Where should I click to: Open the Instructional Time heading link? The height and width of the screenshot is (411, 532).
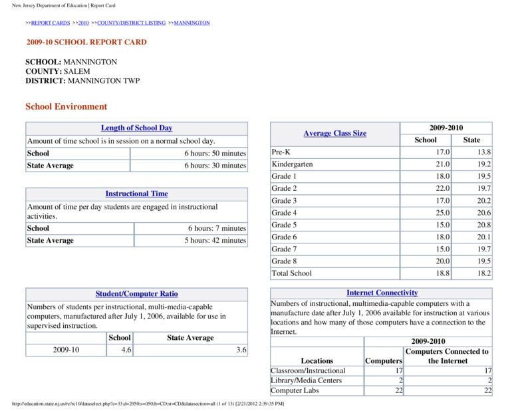pos(137,194)
